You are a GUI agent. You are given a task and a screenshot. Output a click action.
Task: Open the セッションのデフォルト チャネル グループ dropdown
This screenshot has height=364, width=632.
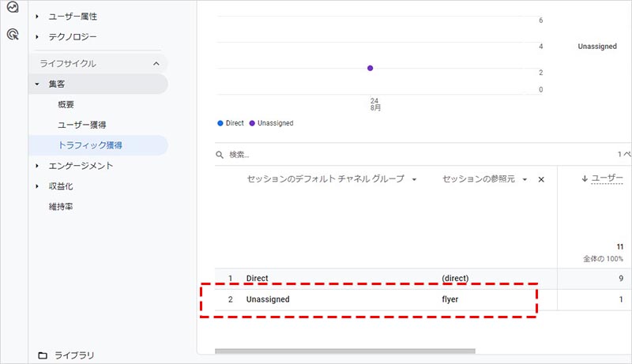(414, 180)
